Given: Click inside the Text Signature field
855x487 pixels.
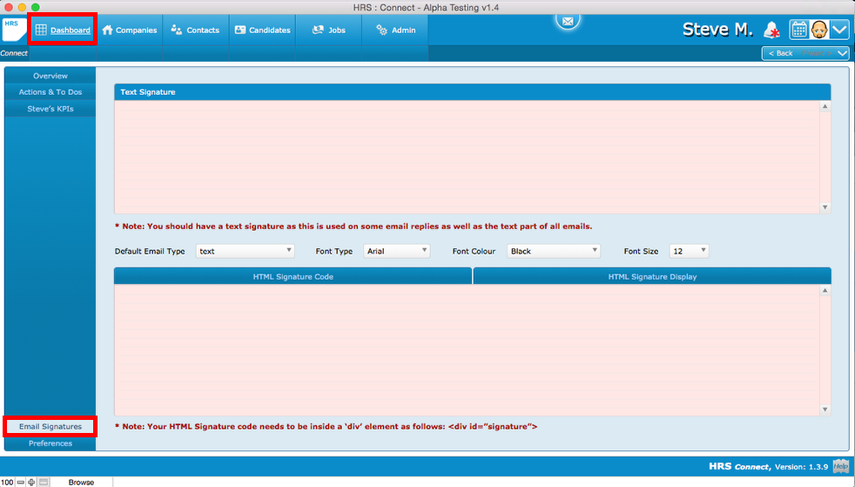Looking at the screenshot, I should click(467, 157).
